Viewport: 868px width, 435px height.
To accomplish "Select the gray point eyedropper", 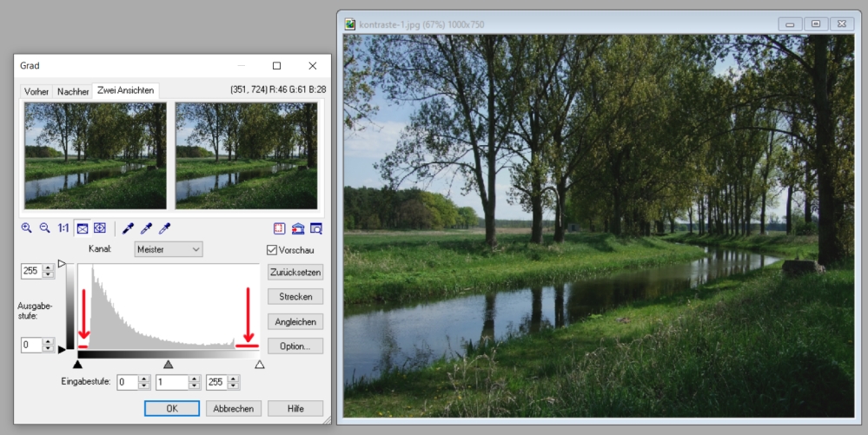I will point(146,228).
